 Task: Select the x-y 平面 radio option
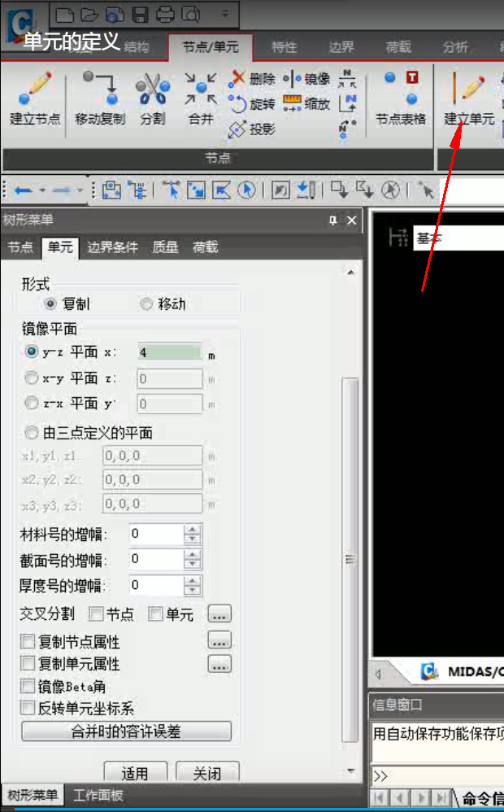32,378
